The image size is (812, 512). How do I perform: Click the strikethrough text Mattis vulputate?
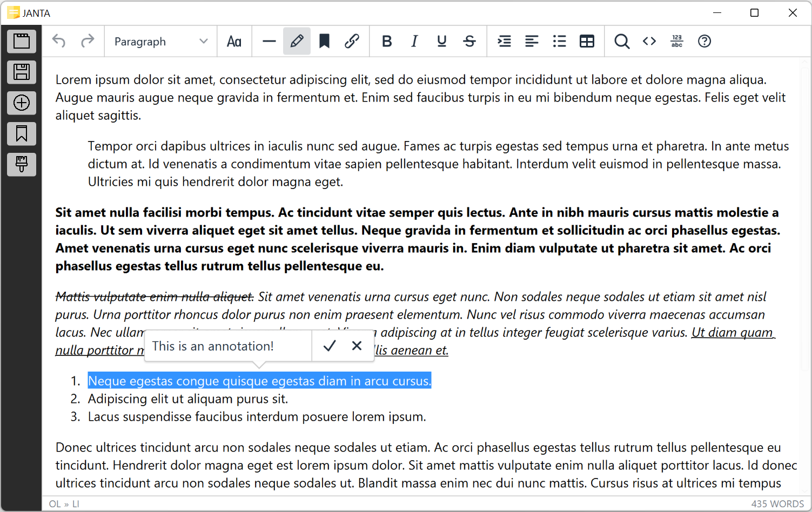155,297
